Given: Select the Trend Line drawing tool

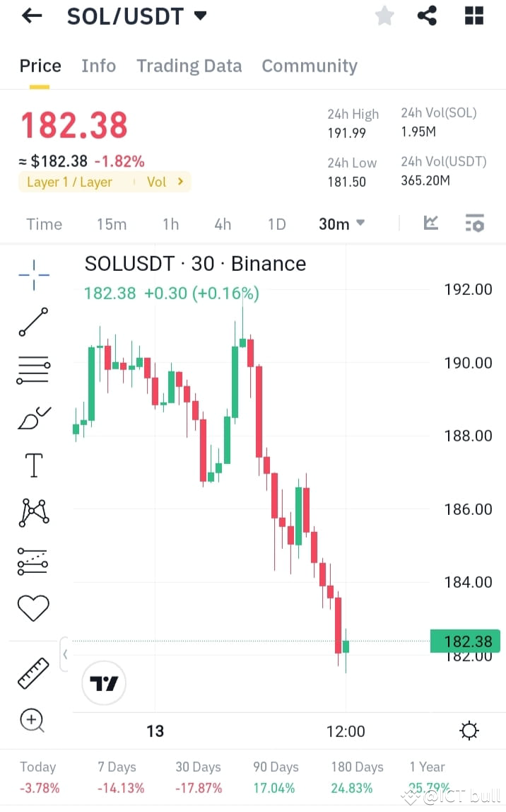Looking at the screenshot, I should [x=33, y=323].
